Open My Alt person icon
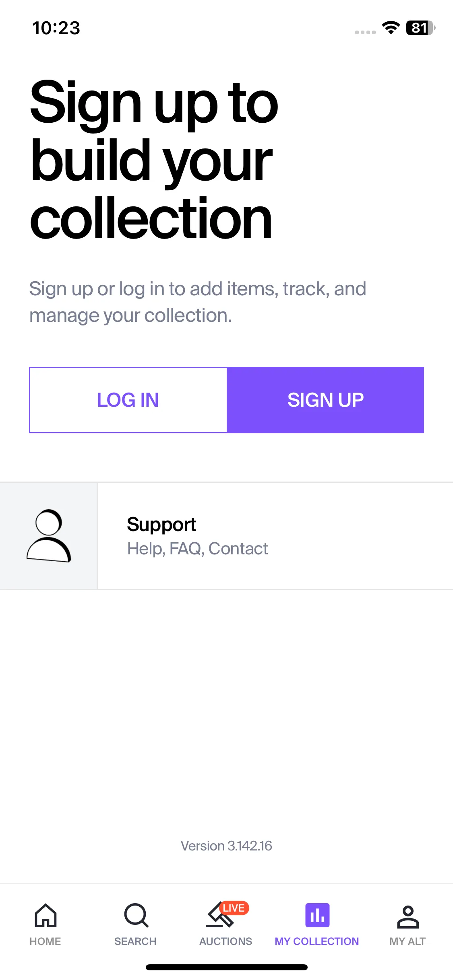 [408, 917]
